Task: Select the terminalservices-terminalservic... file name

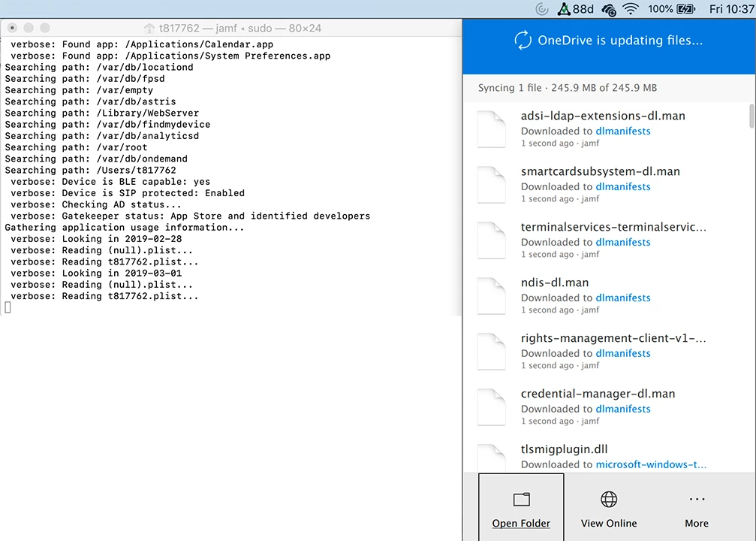Action: click(x=613, y=227)
